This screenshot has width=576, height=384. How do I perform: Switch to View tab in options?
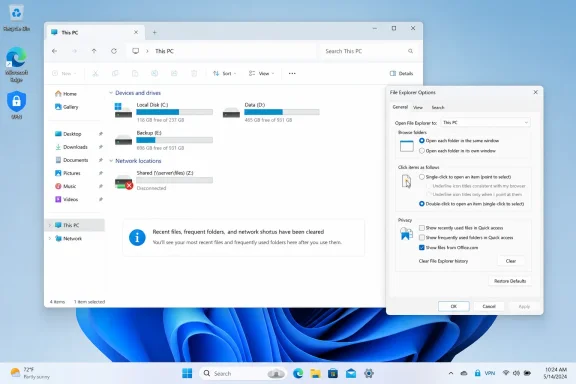[x=418, y=108]
